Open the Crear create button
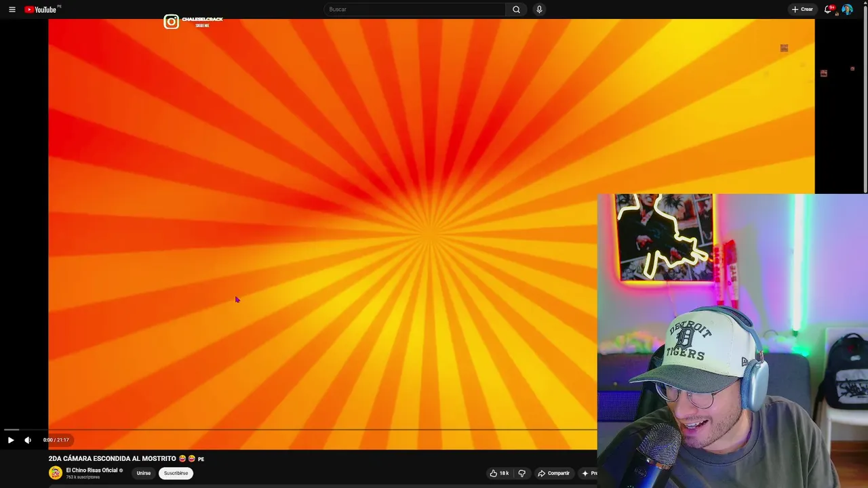 pos(802,9)
